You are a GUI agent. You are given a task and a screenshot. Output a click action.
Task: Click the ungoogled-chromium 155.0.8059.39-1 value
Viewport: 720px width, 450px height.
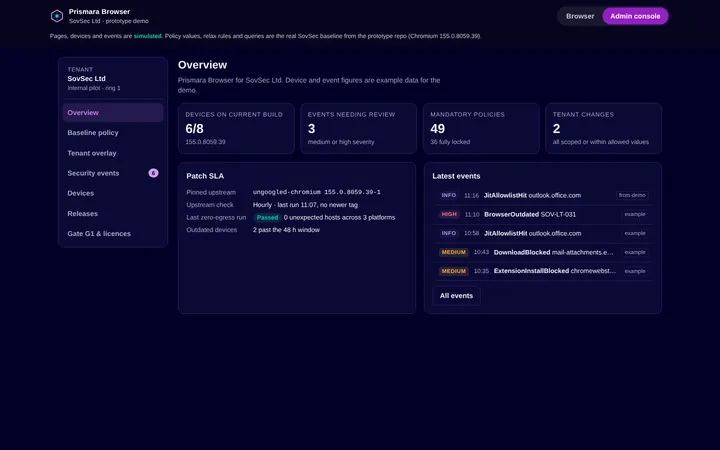316,192
